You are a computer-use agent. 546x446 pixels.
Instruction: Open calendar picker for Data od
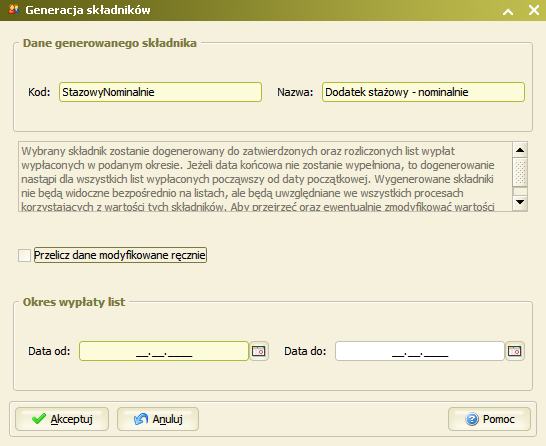click(259, 351)
